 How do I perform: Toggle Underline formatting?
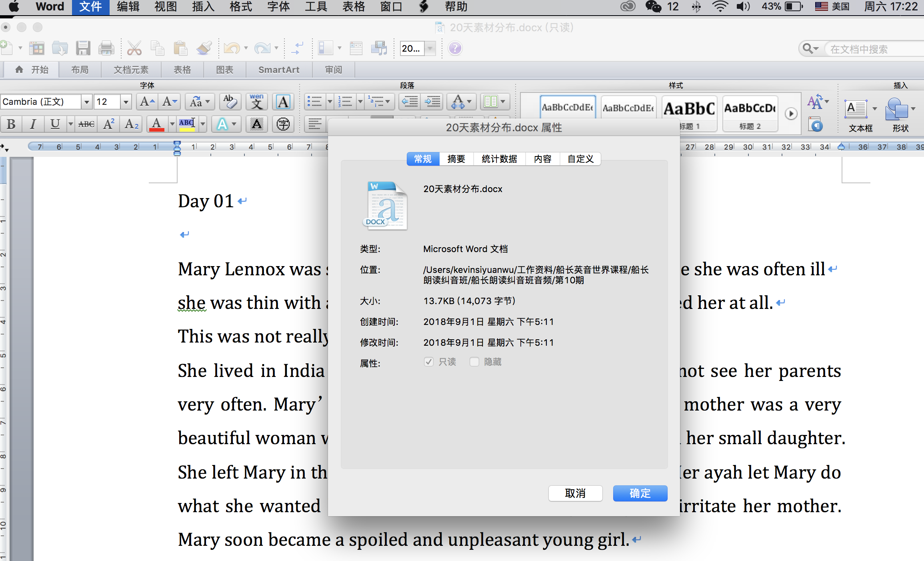[55, 124]
